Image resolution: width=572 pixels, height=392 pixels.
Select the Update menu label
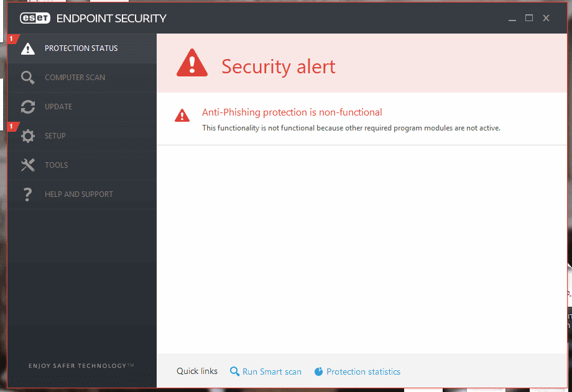[x=58, y=107]
